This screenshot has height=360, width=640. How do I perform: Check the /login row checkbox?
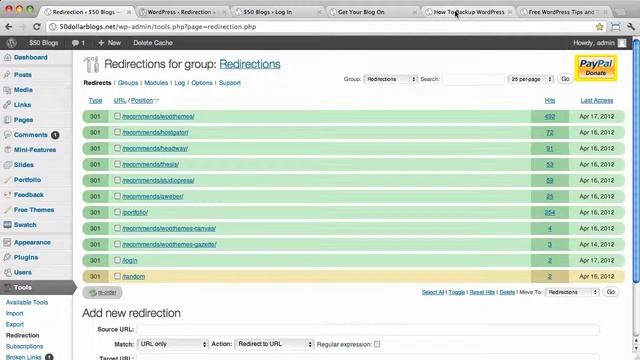click(117, 260)
